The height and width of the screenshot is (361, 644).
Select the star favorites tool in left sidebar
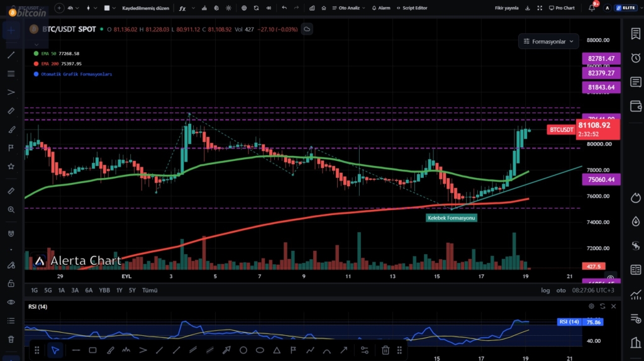coord(11,166)
